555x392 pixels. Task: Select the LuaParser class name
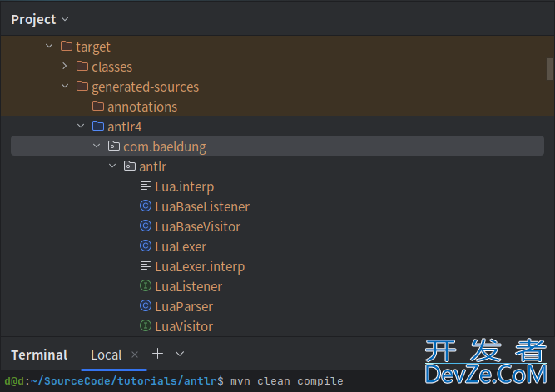[x=184, y=306]
